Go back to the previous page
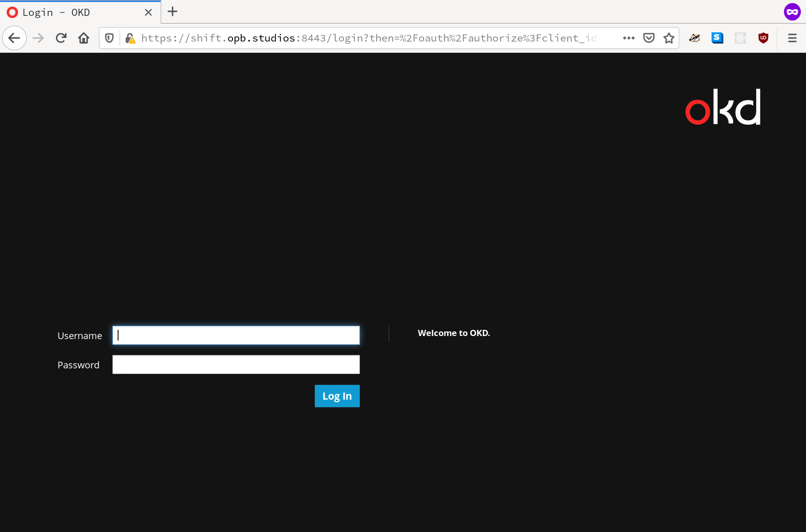806x532 pixels. point(14,38)
